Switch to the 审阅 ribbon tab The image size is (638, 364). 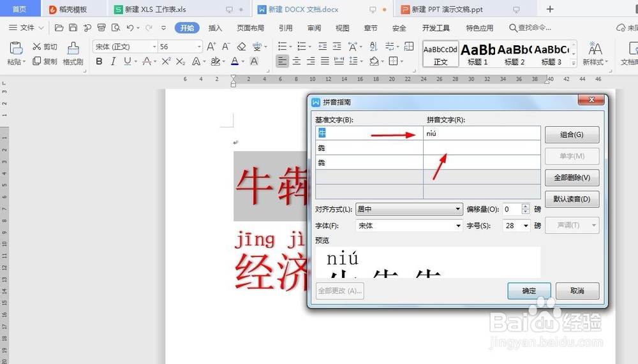click(314, 27)
